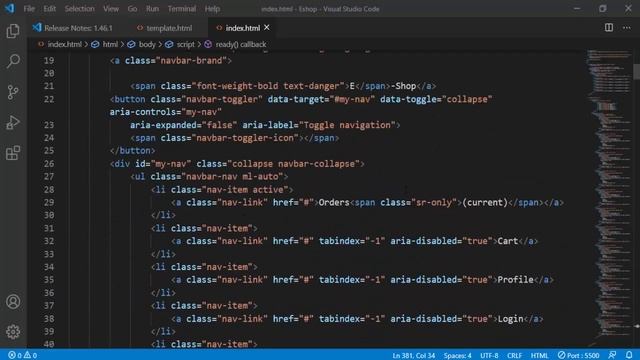Click the feedback icon in status bar
This screenshot has height=360, width=640.
tap(612, 355)
